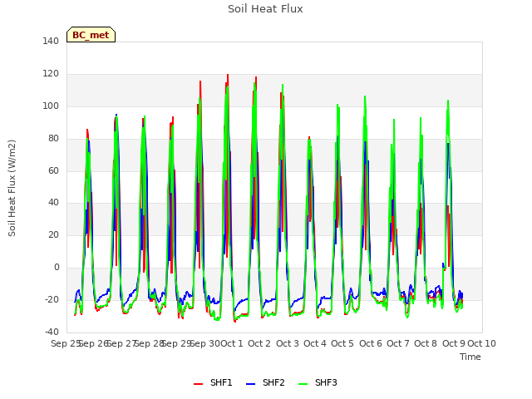
Task: Click the blue SHF2 legend swatch
Action: coord(250,384)
